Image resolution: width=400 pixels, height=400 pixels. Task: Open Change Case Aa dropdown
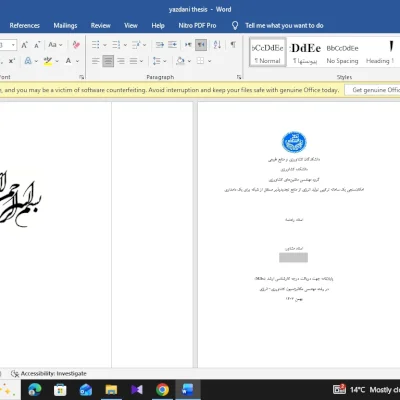[x=55, y=45]
